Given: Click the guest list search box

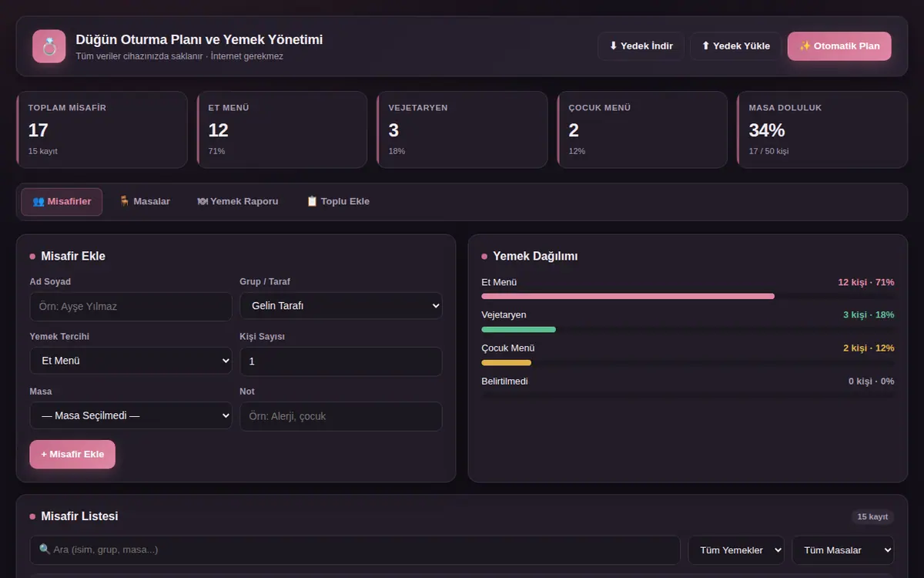Looking at the screenshot, I should [355, 550].
